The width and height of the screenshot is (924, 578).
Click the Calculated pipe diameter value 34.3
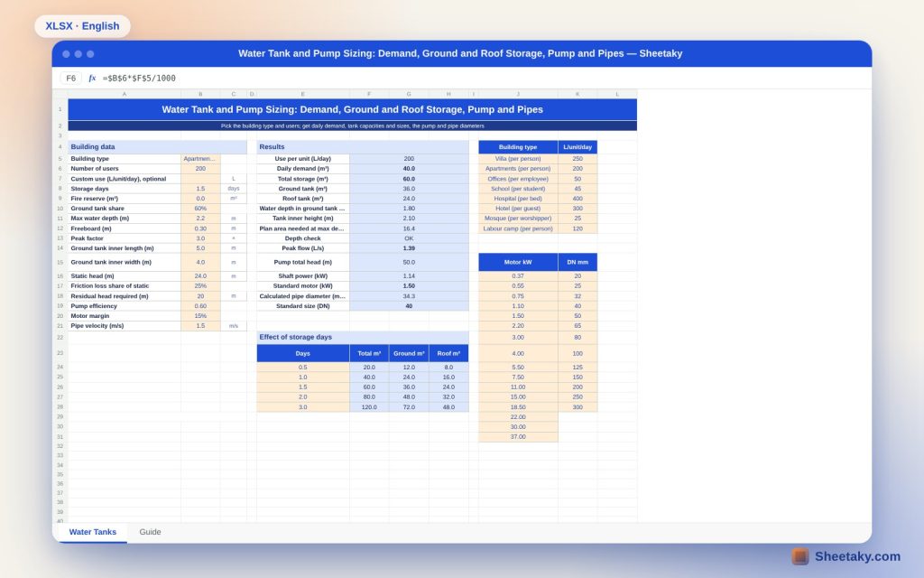coord(409,296)
